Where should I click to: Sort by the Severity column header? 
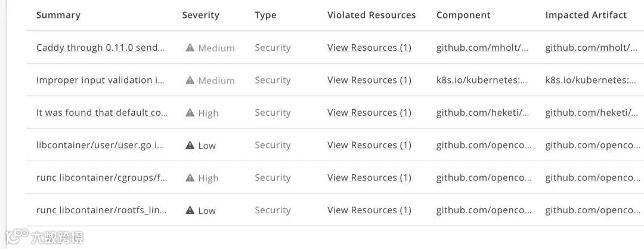[x=201, y=16]
